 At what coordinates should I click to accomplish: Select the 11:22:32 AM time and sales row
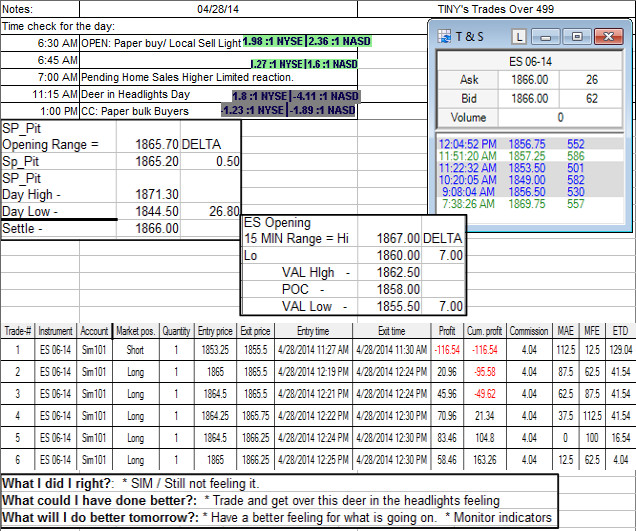[530, 168]
